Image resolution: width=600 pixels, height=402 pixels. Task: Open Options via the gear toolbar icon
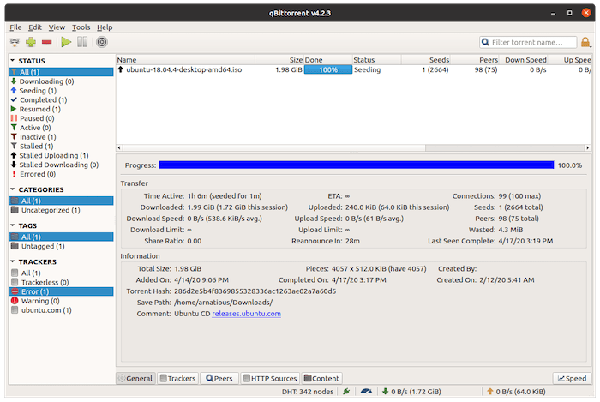(x=102, y=42)
